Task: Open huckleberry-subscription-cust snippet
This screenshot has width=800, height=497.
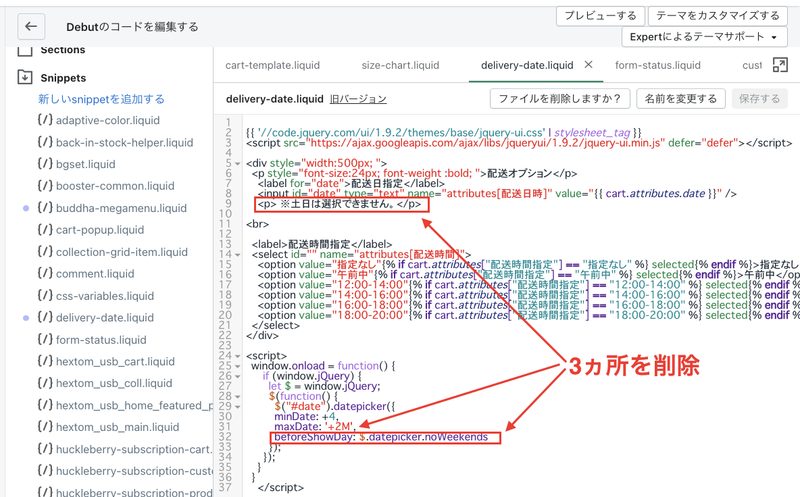Action: 134,471
